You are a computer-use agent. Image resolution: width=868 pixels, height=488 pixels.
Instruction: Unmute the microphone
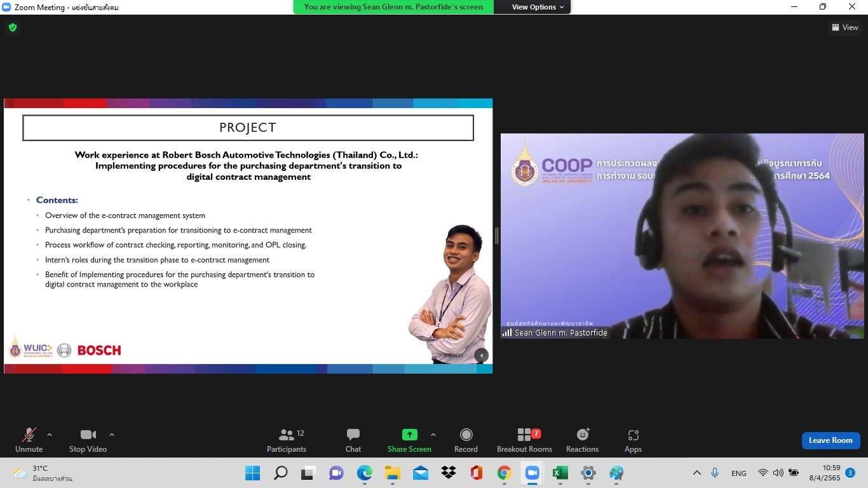[29, 440]
